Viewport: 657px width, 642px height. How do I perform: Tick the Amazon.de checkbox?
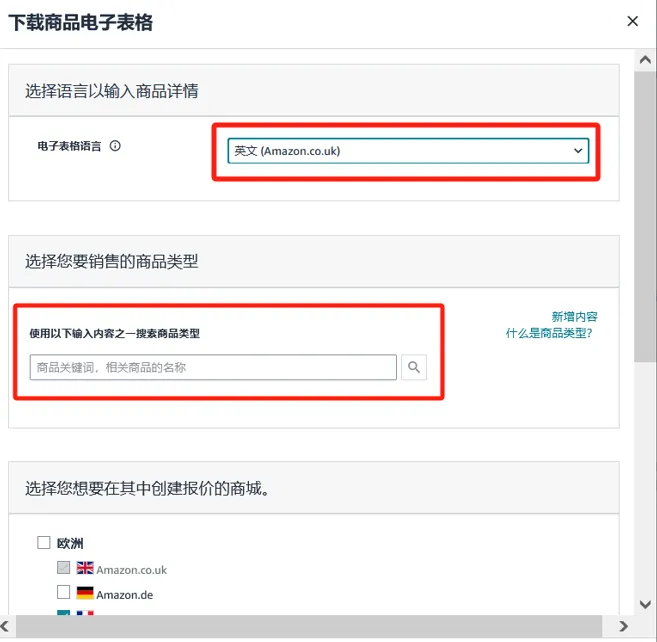pyautogui.click(x=64, y=593)
